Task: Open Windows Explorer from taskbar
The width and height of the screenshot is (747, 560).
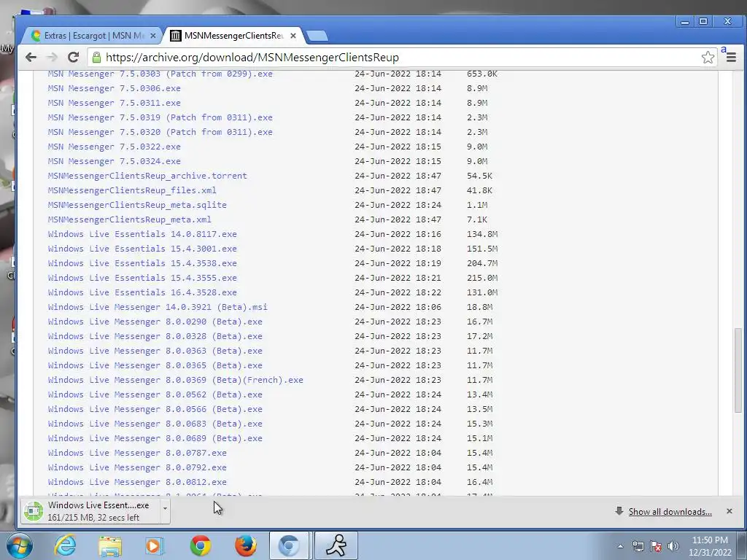Action: [x=110, y=545]
